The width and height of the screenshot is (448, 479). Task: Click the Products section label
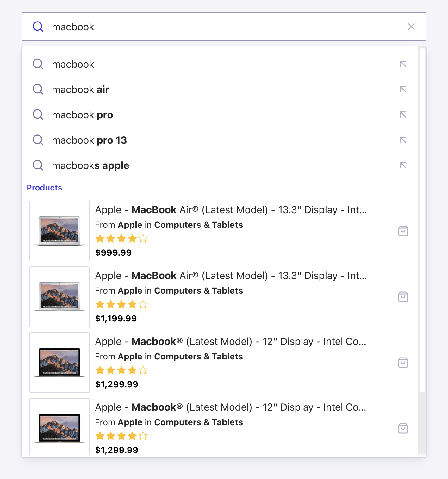(44, 187)
